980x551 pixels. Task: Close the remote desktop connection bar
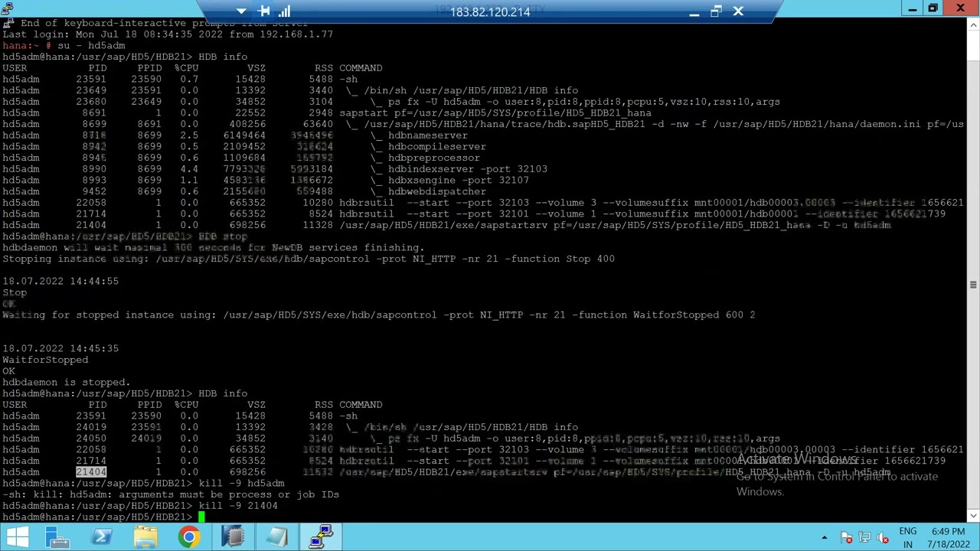738,11
